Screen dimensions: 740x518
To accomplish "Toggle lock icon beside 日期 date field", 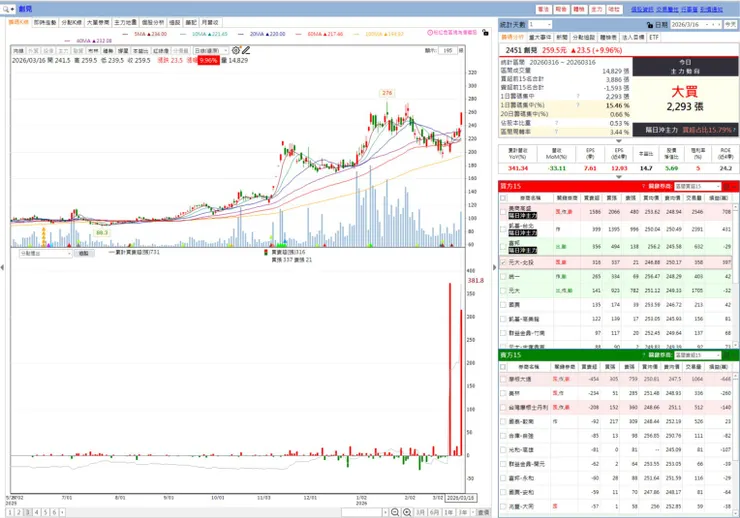I will 650,25.
